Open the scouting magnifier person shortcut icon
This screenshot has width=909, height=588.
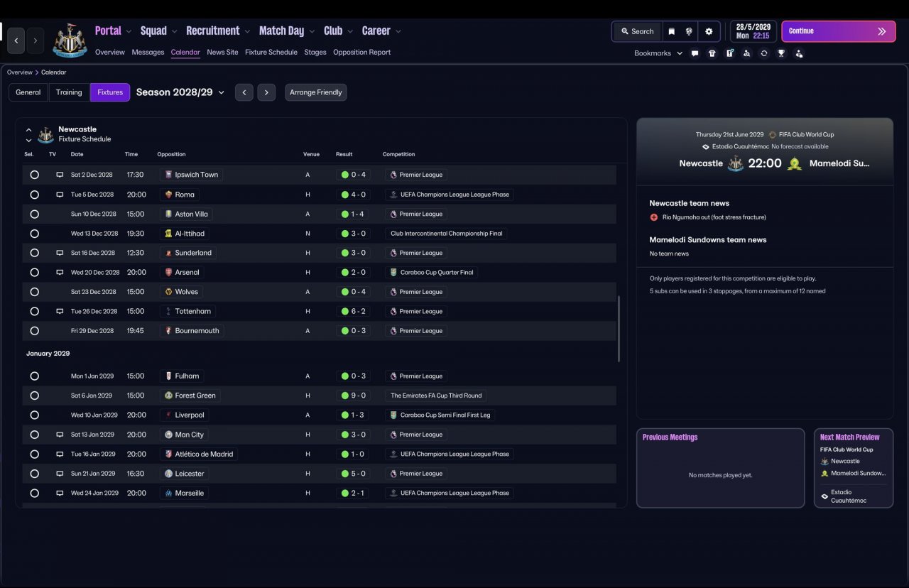[x=746, y=53]
